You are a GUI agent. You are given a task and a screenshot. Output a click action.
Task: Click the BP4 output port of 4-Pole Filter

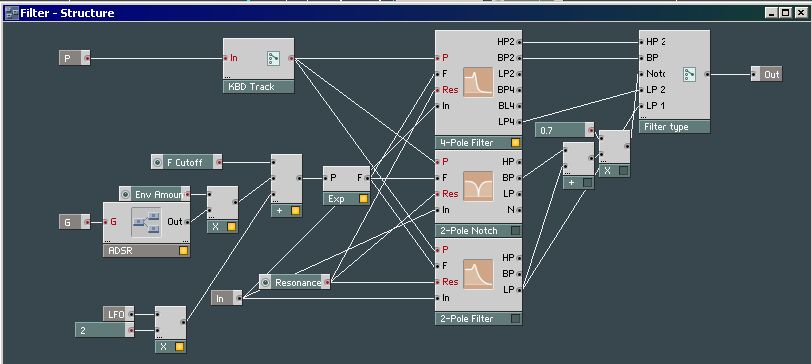click(x=519, y=90)
